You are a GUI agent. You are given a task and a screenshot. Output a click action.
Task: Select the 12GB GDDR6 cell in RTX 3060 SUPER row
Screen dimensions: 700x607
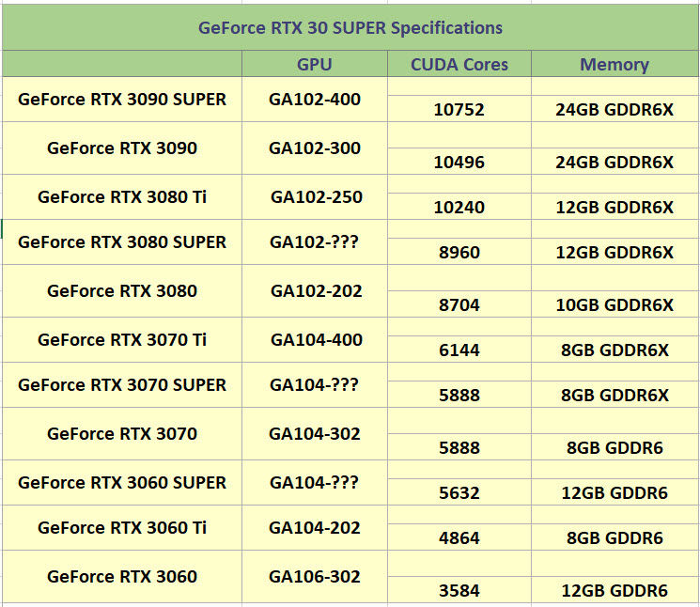[614, 492]
